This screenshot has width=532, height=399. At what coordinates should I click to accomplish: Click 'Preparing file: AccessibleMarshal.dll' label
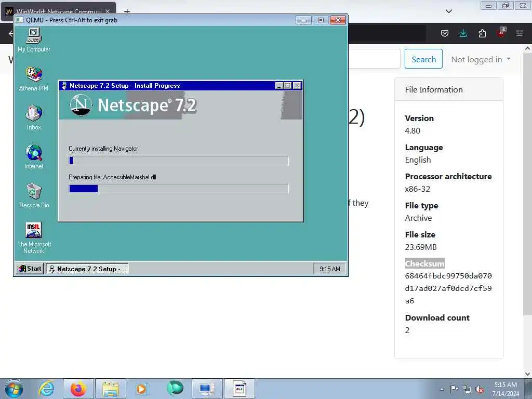112,177
